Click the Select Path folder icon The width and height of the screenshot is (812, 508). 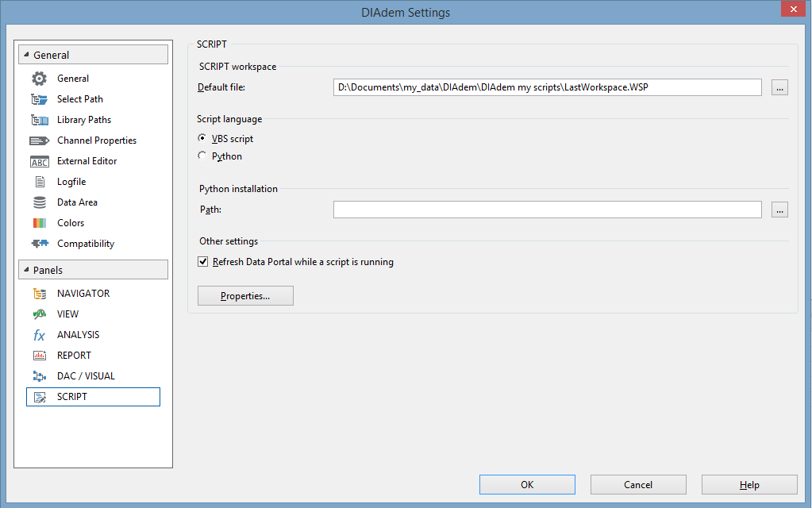(x=40, y=99)
